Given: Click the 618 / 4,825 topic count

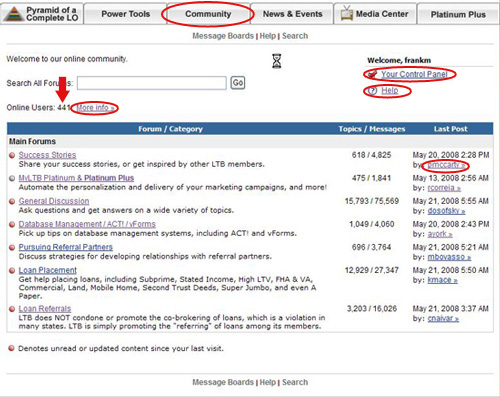Looking at the screenshot, I should click(x=371, y=155).
